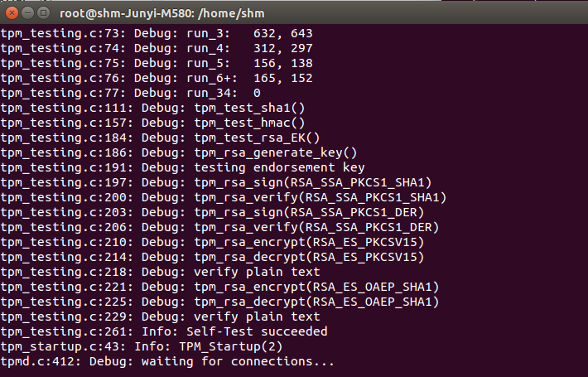Image resolution: width=588 pixels, height=377 pixels.
Task: Maximize the terminal window
Action: coord(44,13)
